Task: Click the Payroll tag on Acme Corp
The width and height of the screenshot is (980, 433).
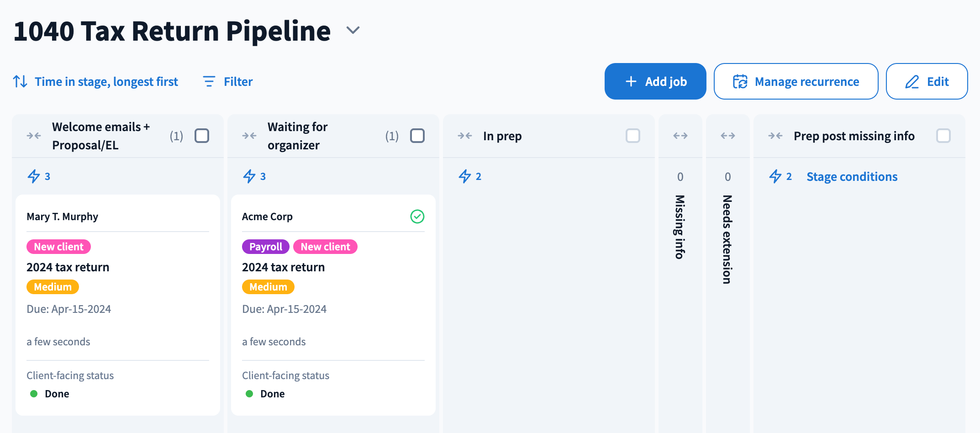Action: click(265, 247)
